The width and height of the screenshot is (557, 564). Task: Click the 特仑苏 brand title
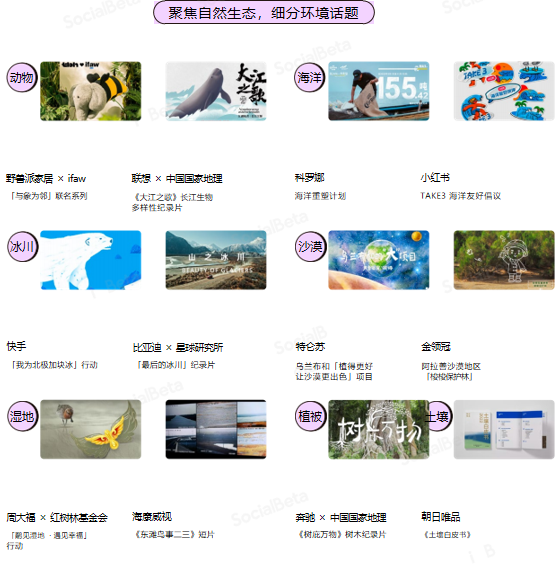pos(310,347)
